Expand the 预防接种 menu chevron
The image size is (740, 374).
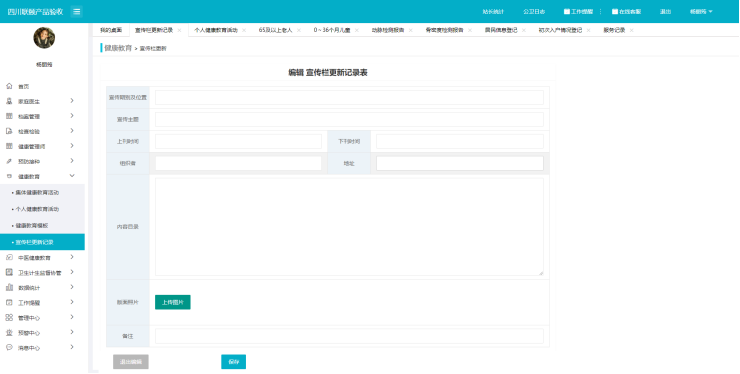click(x=72, y=161)
